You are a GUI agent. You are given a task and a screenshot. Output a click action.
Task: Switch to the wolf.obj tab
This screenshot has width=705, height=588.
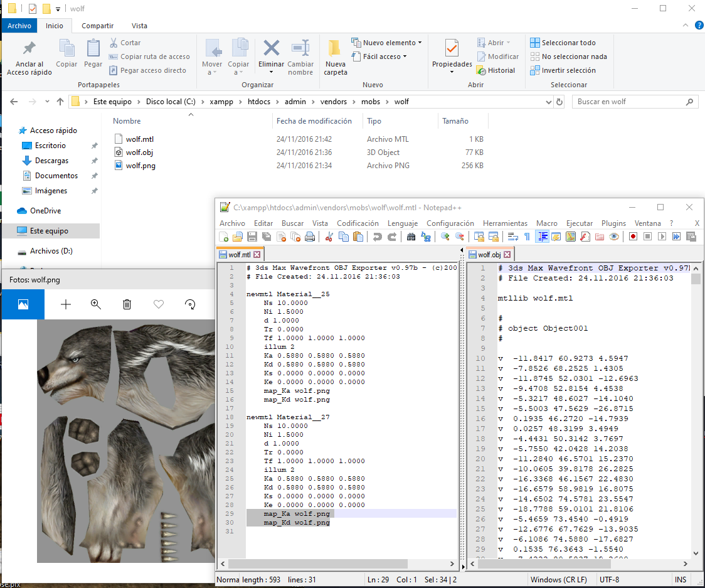491,254
